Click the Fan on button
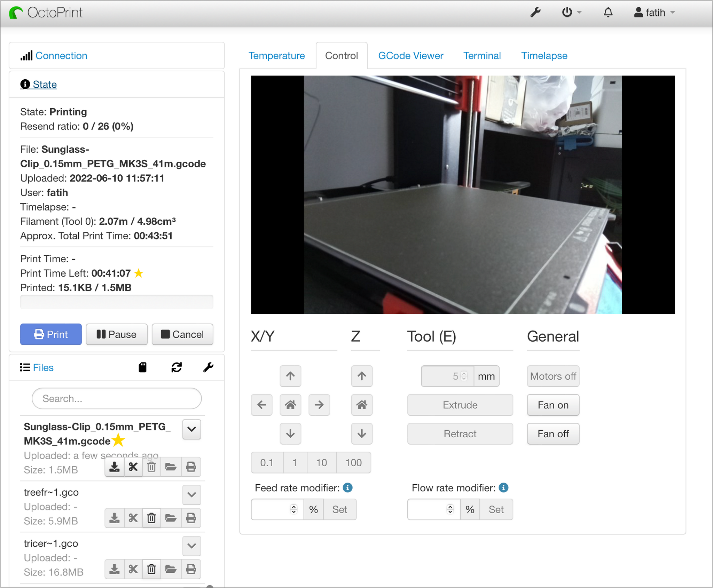Viewport: 713px width, 588px height. (553, 405)
